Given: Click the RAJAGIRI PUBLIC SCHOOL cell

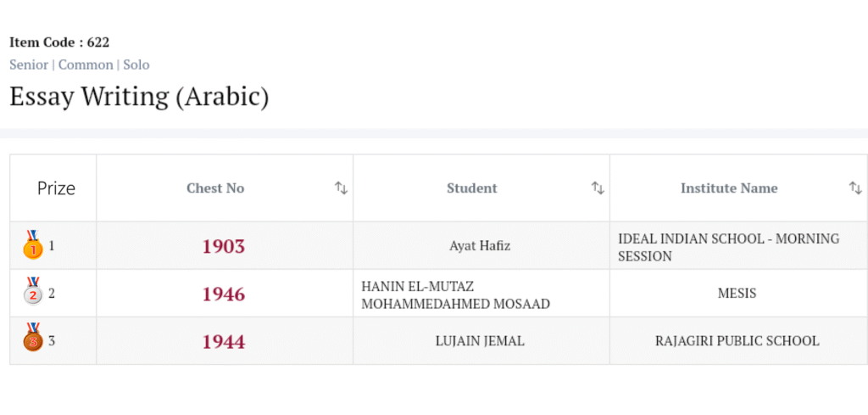Looking at the screenshot, I should [737, 341].
